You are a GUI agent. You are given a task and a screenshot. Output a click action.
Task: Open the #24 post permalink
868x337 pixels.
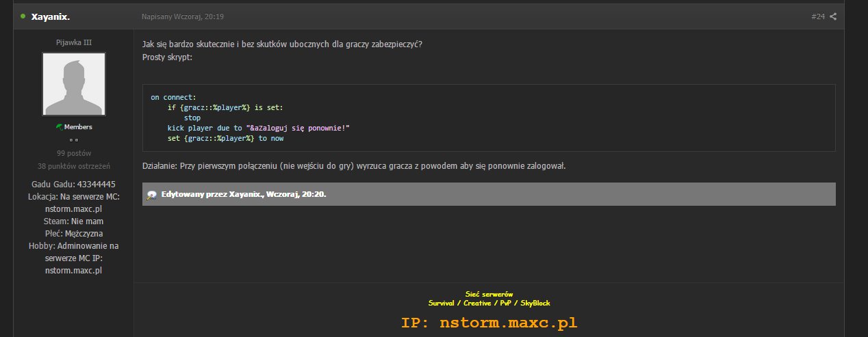click(818, 16)
